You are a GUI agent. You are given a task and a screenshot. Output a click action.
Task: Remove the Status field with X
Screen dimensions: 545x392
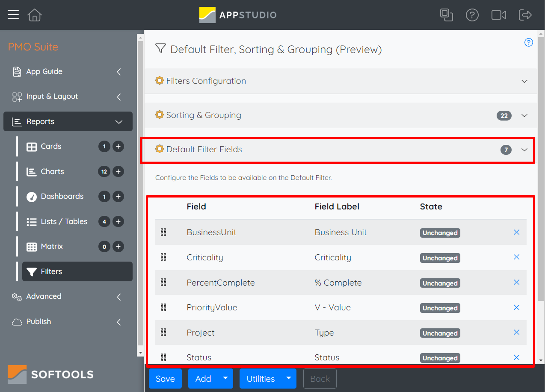(516, 357)
